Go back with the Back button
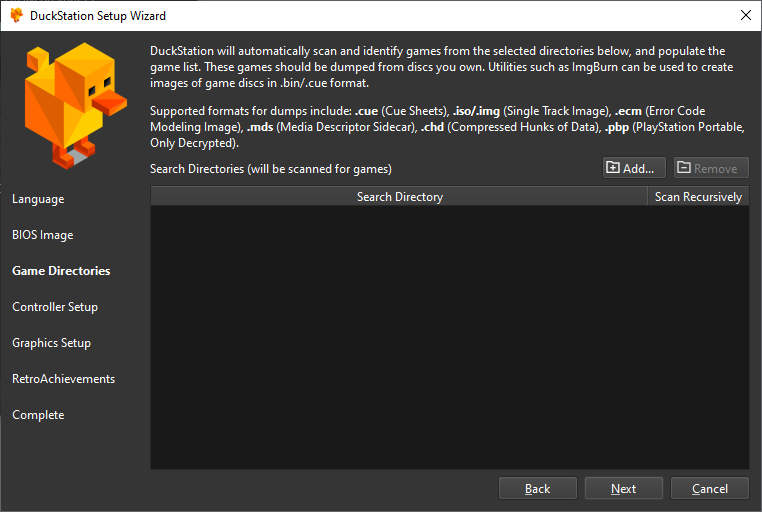762x512 pixels. click(x=537, y=488)
